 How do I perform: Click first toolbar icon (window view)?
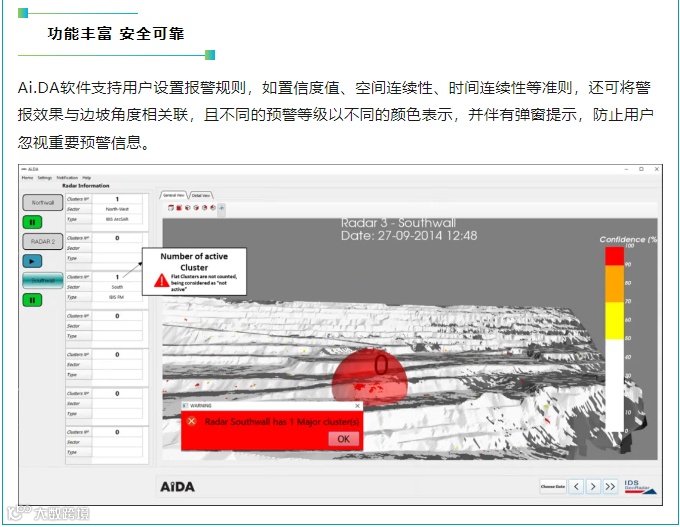coord(170,208)
